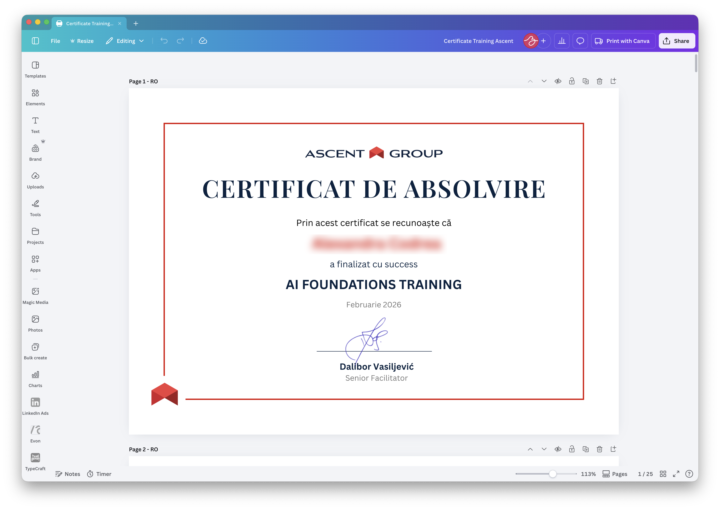This screenshot has height=510, width=720.
Task: Open the Resize menu
Action: [x=82, y=41]
